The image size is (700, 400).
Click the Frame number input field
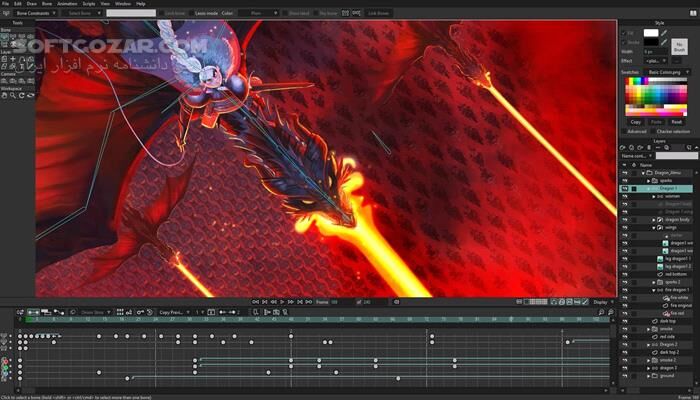[334, 301]
